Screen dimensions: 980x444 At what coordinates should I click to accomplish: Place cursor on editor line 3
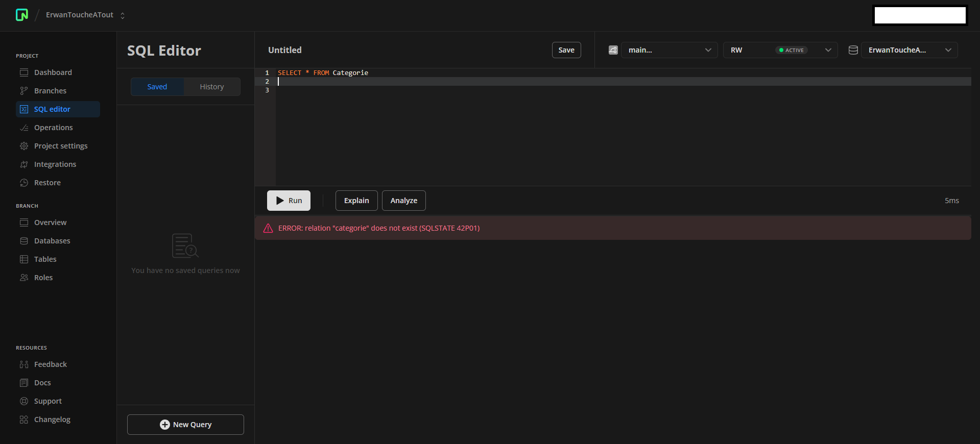coord(623,90)
